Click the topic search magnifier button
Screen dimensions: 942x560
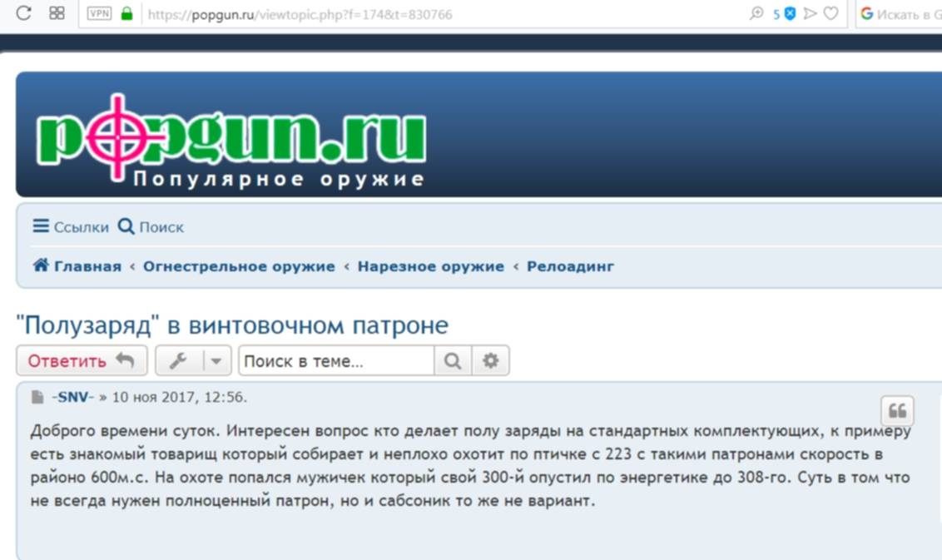pos(453,361)
